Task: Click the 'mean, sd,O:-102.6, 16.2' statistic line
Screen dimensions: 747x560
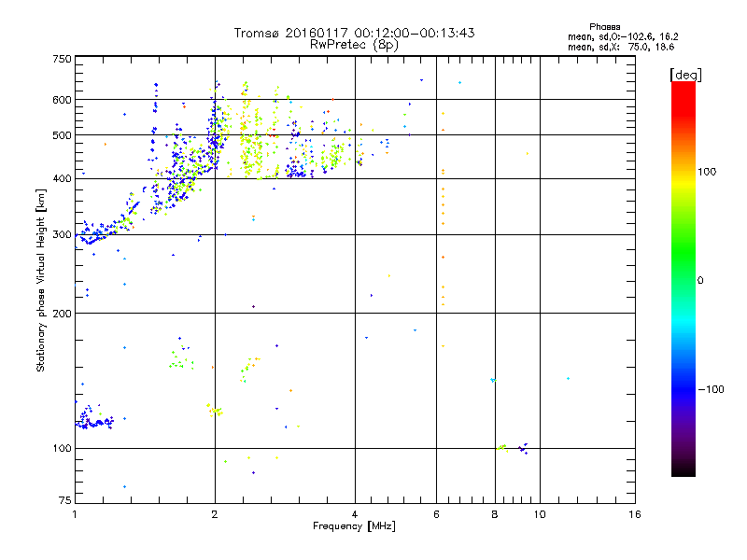Action: click(x=623, y=36)
